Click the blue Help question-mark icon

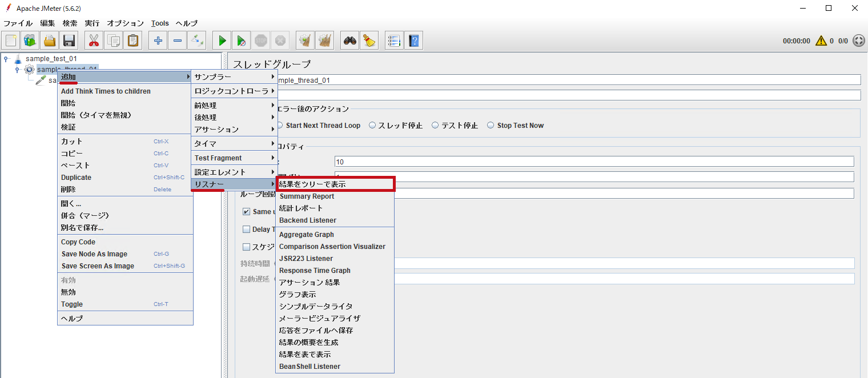click(413, 41)
